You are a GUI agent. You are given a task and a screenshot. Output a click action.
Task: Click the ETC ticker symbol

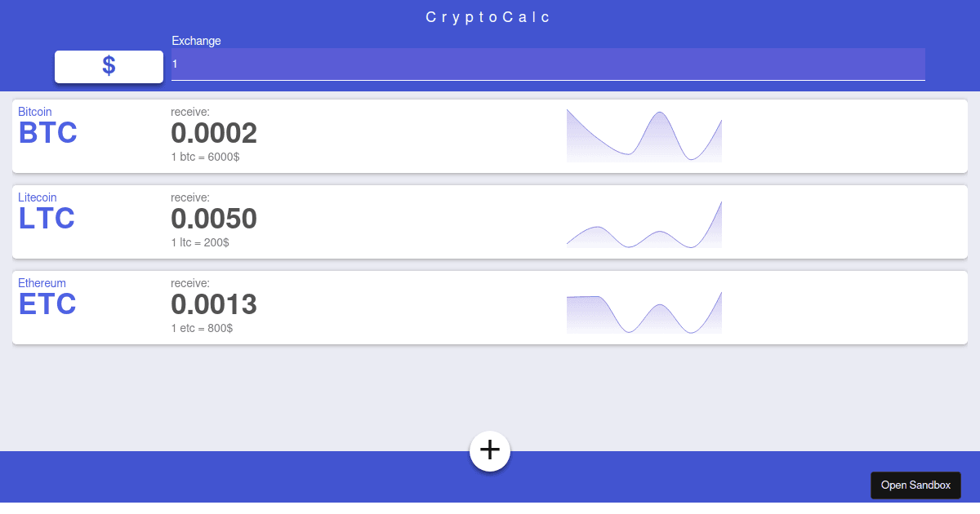[x=47, y=304]
